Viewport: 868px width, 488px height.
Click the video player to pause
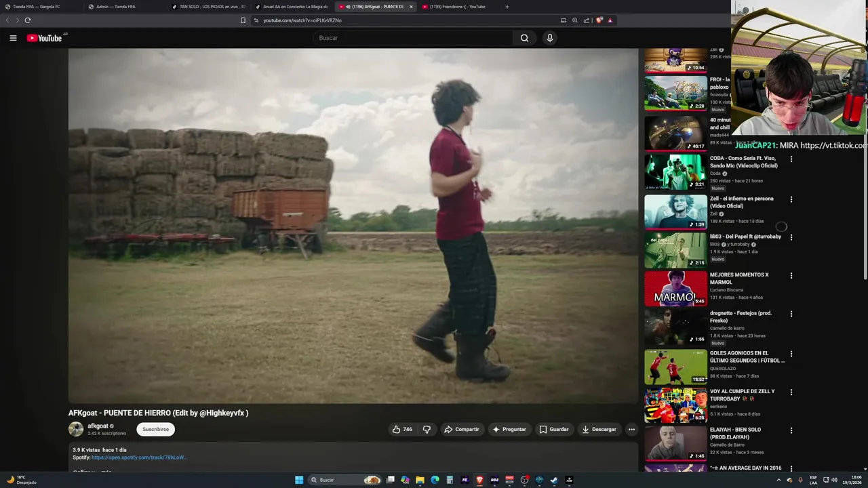point(353,226)
